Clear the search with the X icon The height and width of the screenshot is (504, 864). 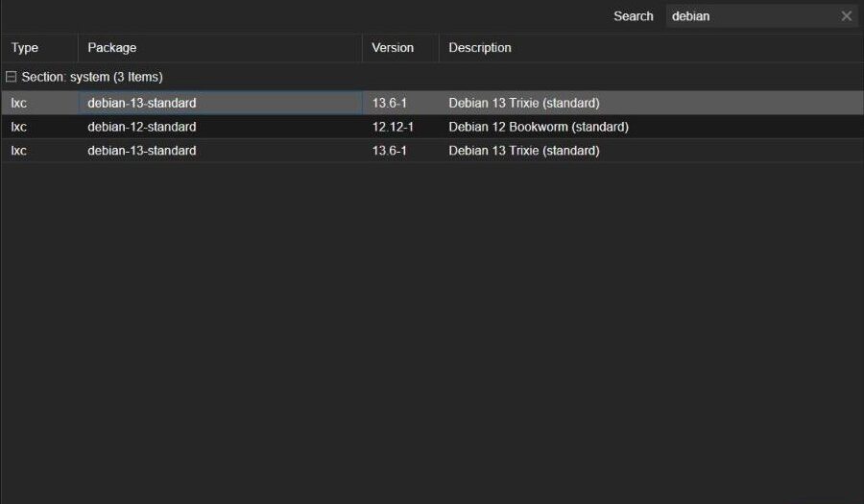[x=847, y=16]
